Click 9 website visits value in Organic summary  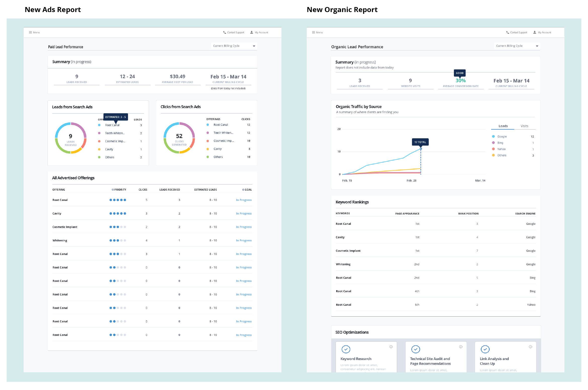(x=410, y=80)
